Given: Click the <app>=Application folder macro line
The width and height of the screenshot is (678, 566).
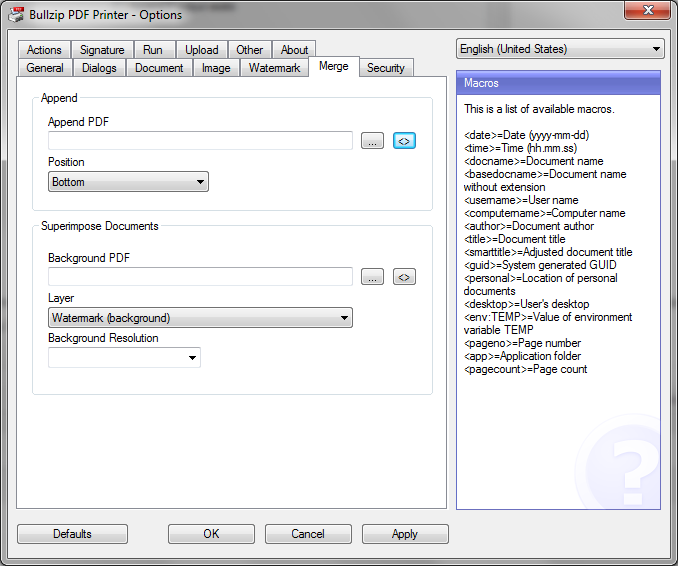Looking at the screenshot, I should pyautogui.click(x=522, y=356).
